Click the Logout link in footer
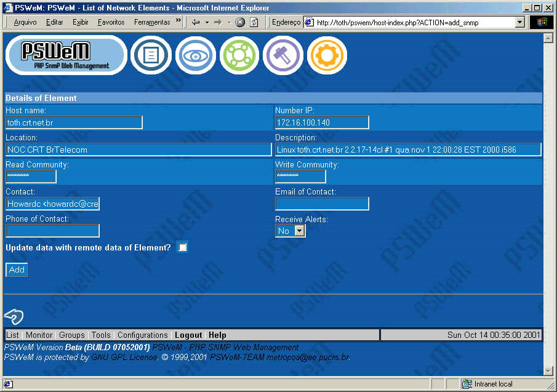Screen dimensions: 557x392 (188, 335)
